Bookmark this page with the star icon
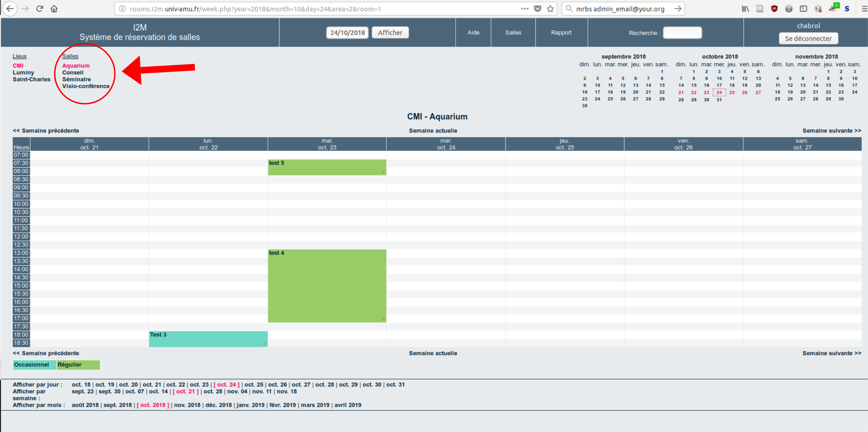 click(x=550, y=9)
